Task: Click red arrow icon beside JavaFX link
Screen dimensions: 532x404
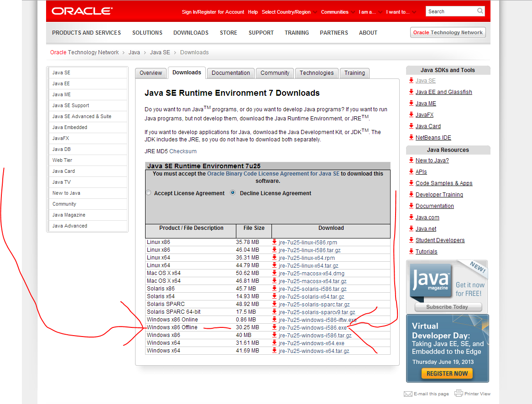Action: pyautogui.click(x=411, y=114)
